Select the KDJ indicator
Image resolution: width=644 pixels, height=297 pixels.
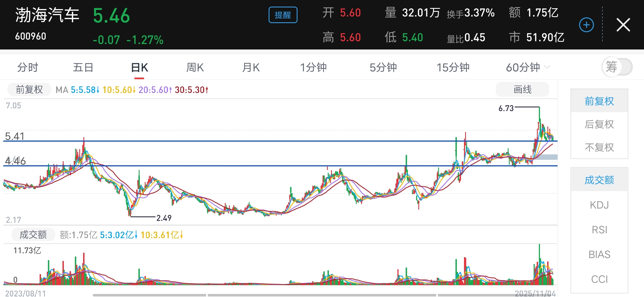click(x=599, y=205)
